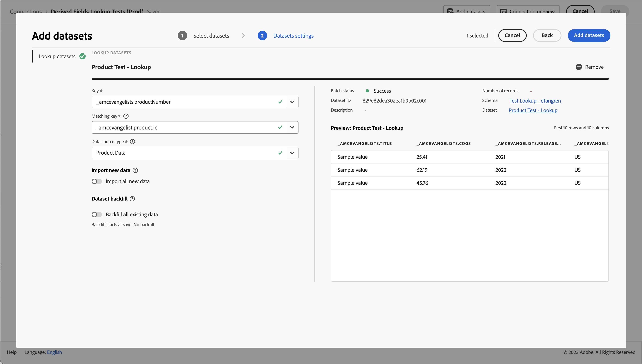Viewport: 642px width, 364px height.
Task: Go to Datasets settings step
Action: pos(293,36)
